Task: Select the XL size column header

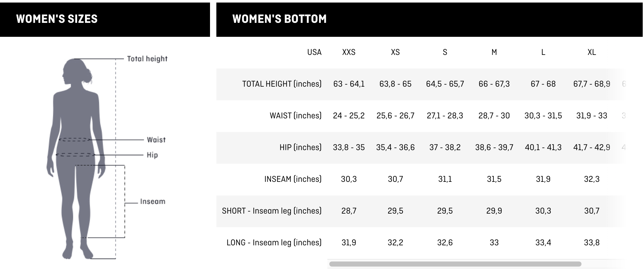Action: [x=592, y=52]
